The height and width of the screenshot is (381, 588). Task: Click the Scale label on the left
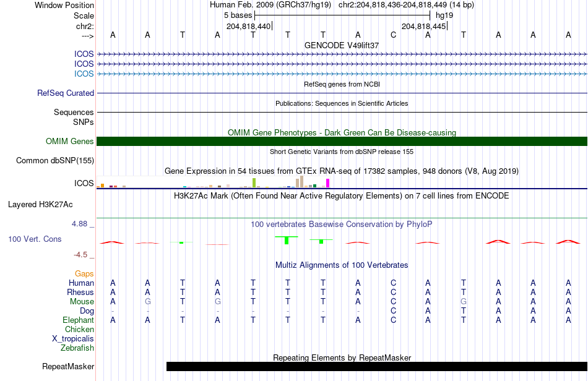pyautogui.click(x=84, y=15)
